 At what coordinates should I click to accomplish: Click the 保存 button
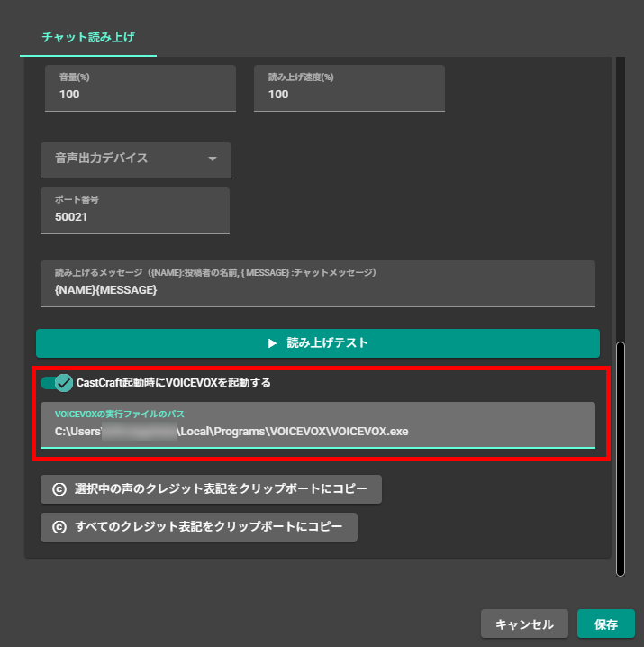point(605,624)
